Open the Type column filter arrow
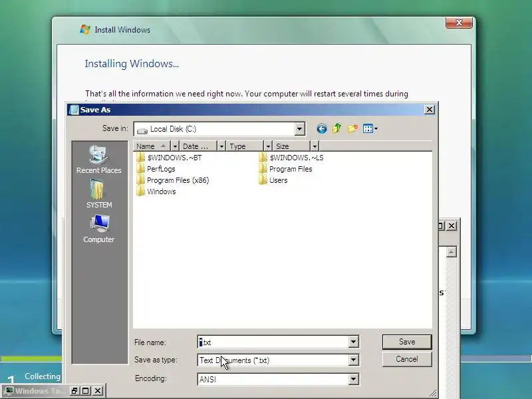Image resolution: width=532 pixels, height=399 pixels. 268,146
